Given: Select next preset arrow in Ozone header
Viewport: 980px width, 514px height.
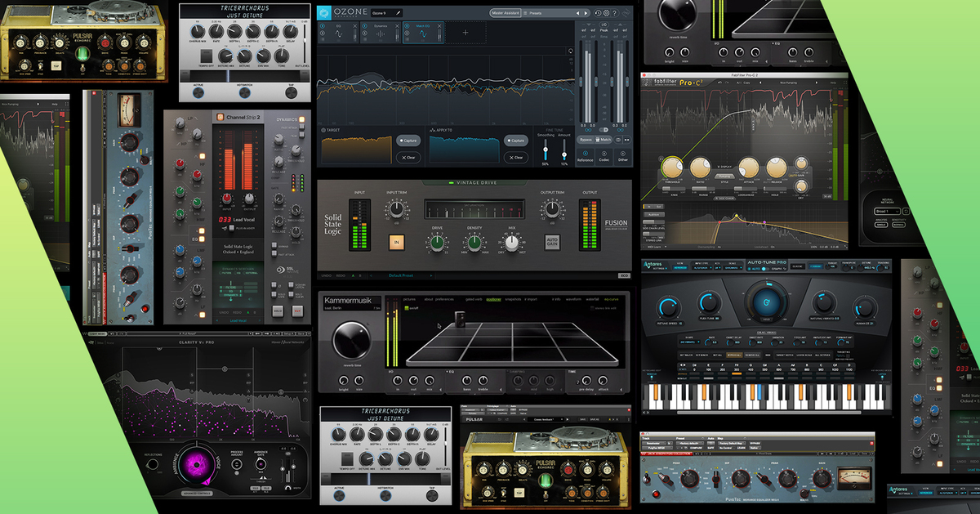Looking at the screenshot, I should [x=586, y=13].
